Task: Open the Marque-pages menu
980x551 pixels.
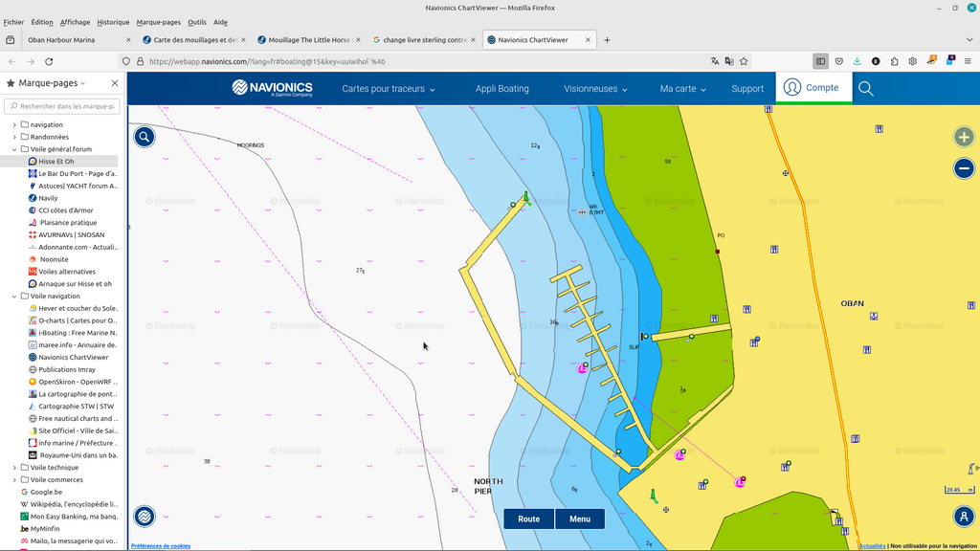Action: pos(158,22)
